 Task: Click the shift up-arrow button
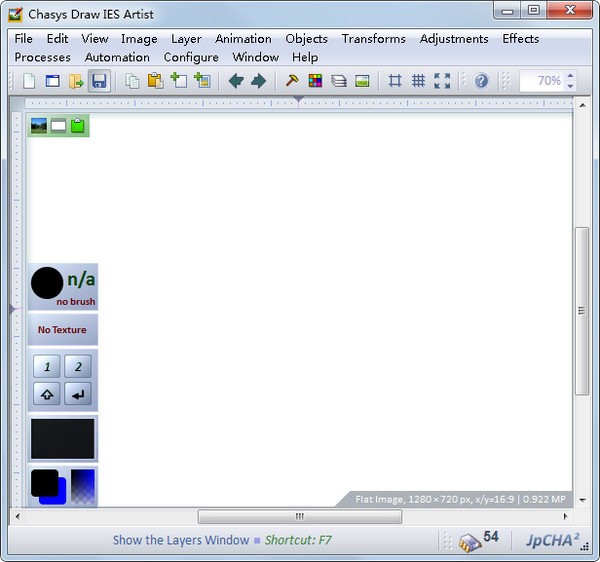tap(47, 394)
